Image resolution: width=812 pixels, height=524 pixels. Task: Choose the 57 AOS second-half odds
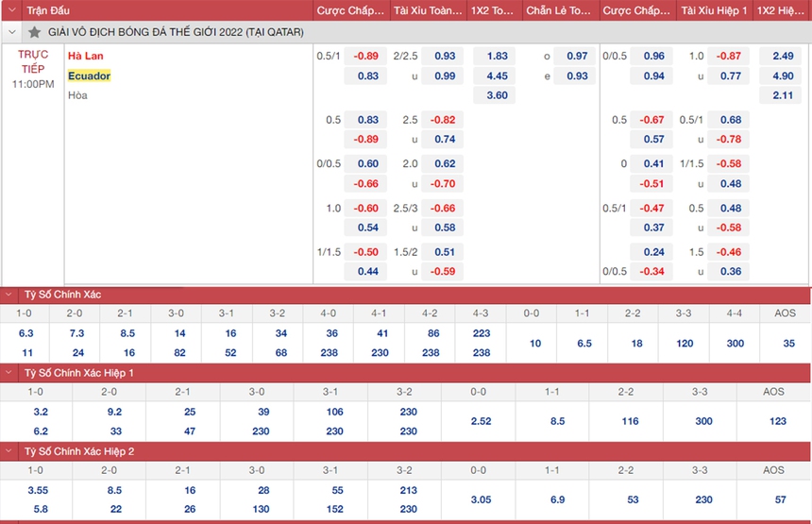pos(781,499)
